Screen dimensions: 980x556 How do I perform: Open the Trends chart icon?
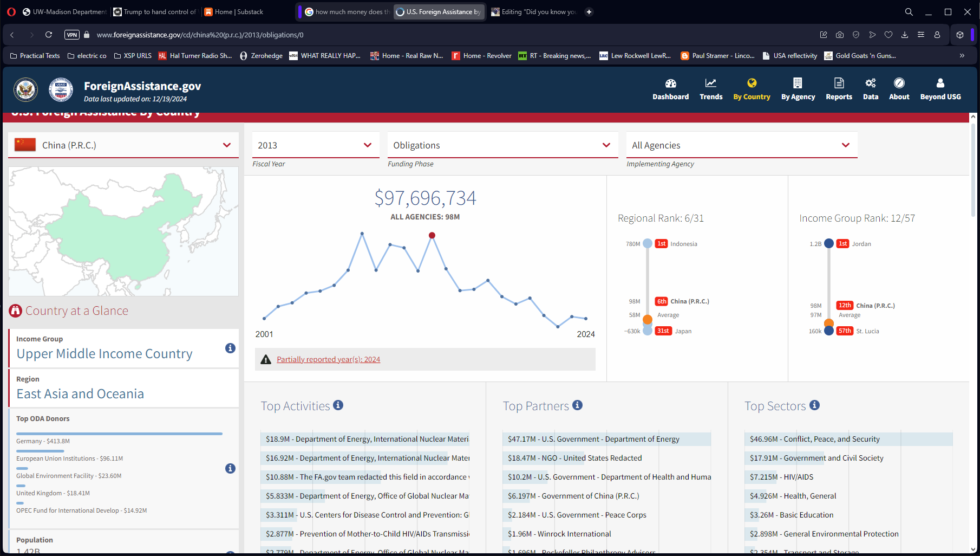pos(710,83)
